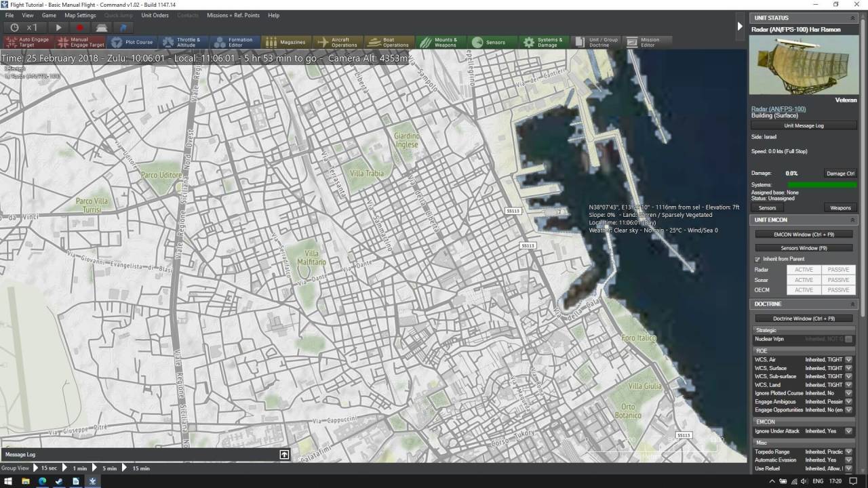Open the WCS, Air dropdown

(848, 360)
